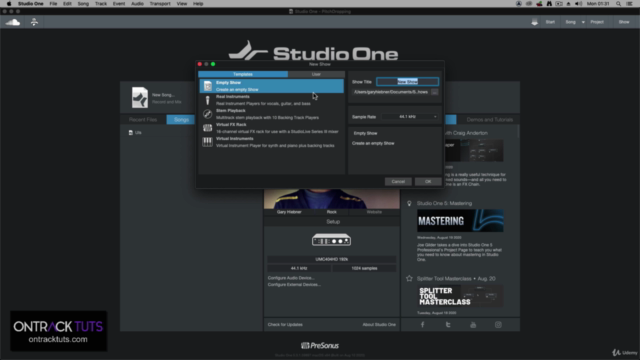
Task: Click the icon beside the SoundCloud cloud
Action: pos(34,22)
